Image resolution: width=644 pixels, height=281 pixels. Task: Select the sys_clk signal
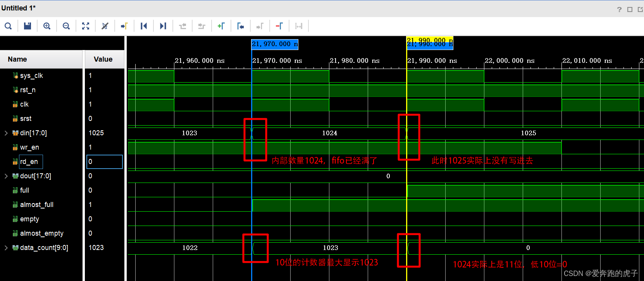(x=31, y=76)
